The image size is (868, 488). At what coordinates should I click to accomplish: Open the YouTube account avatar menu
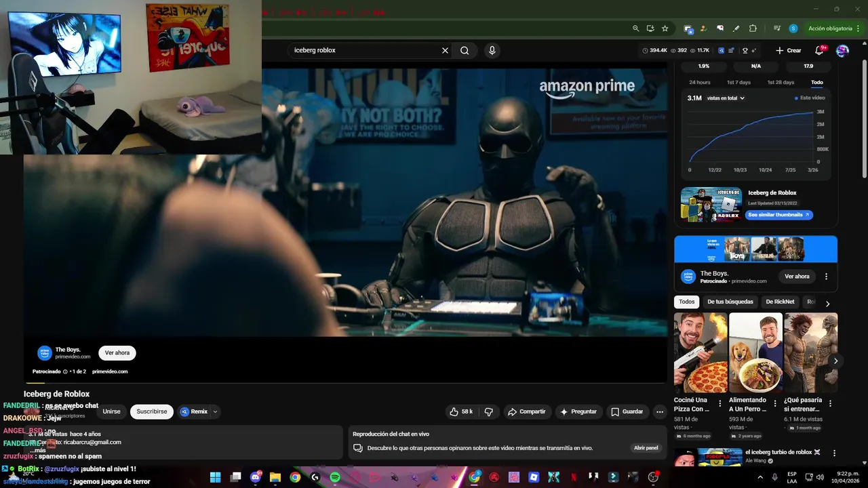842,50
